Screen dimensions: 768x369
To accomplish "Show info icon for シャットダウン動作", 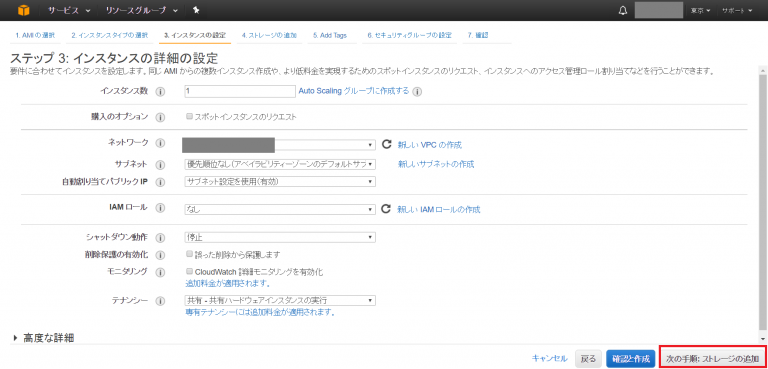I will click(160, 238).
